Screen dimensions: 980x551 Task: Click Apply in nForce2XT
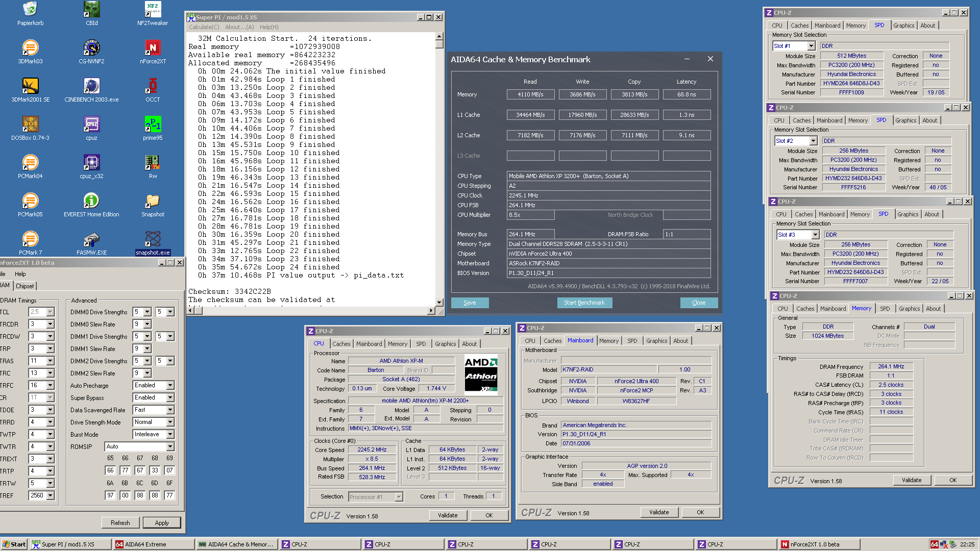[162, 523]
